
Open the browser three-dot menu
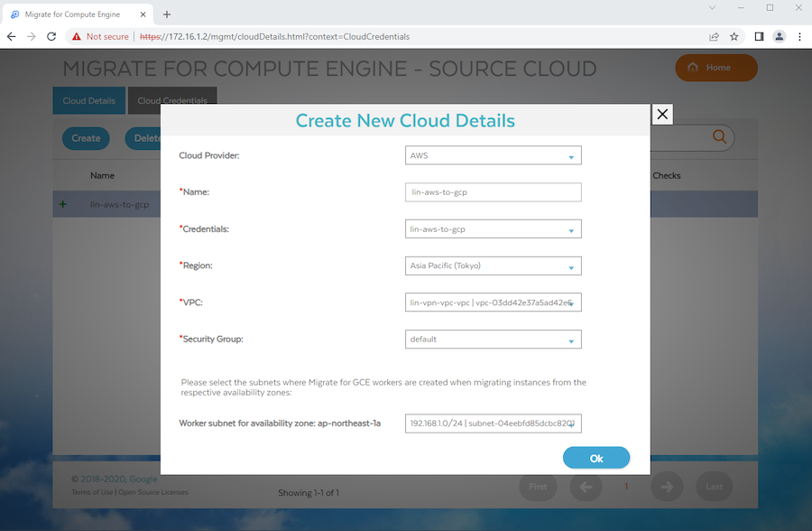(x=799, y=37)
